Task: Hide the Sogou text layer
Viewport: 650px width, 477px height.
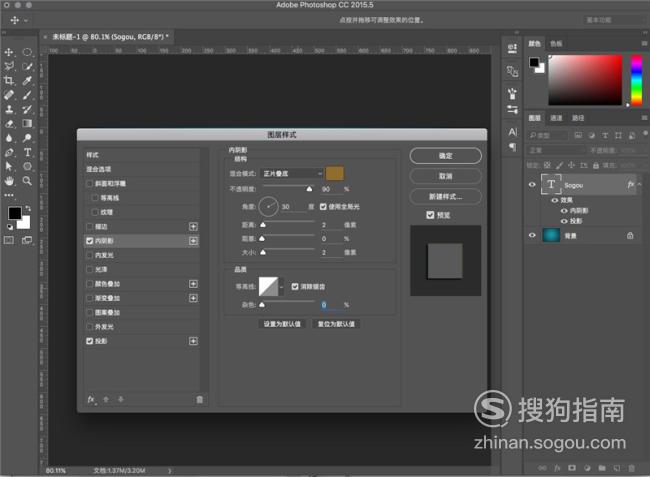Action: [x=532, y=185]
